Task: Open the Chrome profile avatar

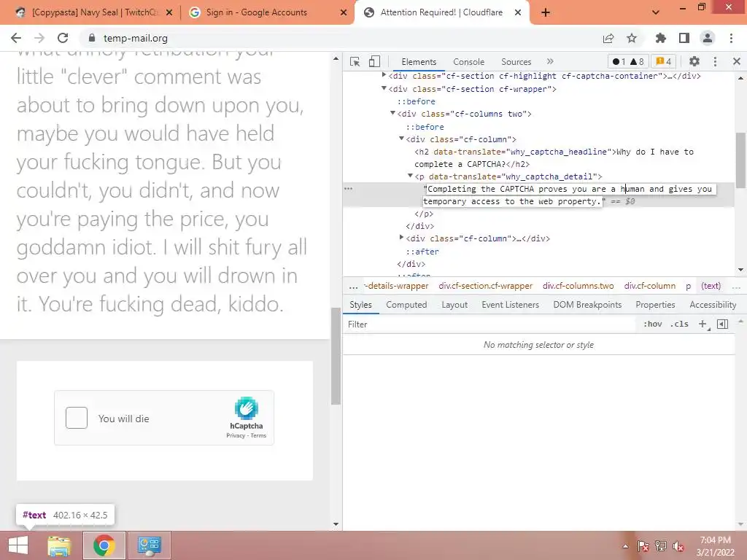Action: [708, 38]
